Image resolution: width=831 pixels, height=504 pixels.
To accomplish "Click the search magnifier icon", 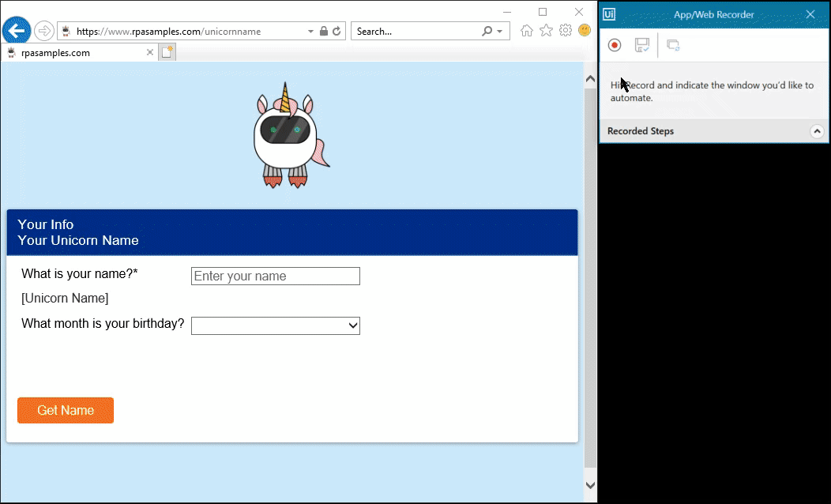I will (488, 30).
